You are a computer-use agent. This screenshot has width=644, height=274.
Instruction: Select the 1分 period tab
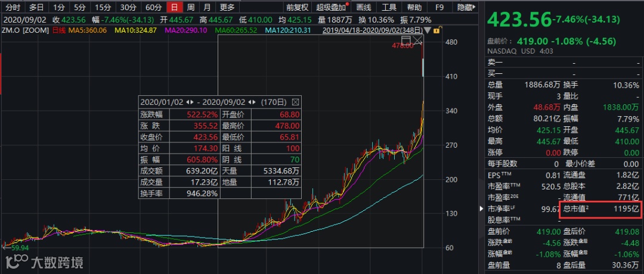(x=58, y=7)
